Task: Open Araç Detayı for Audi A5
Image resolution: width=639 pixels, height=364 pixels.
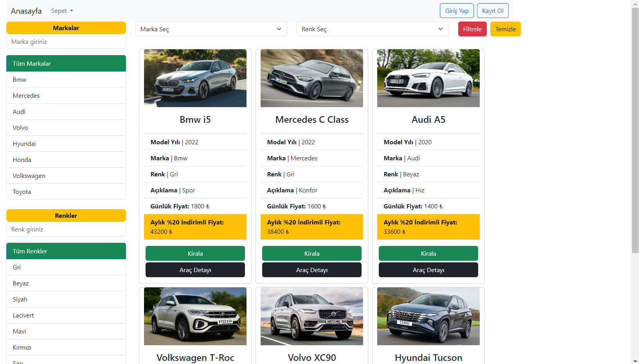Action: tap(428, 270)
